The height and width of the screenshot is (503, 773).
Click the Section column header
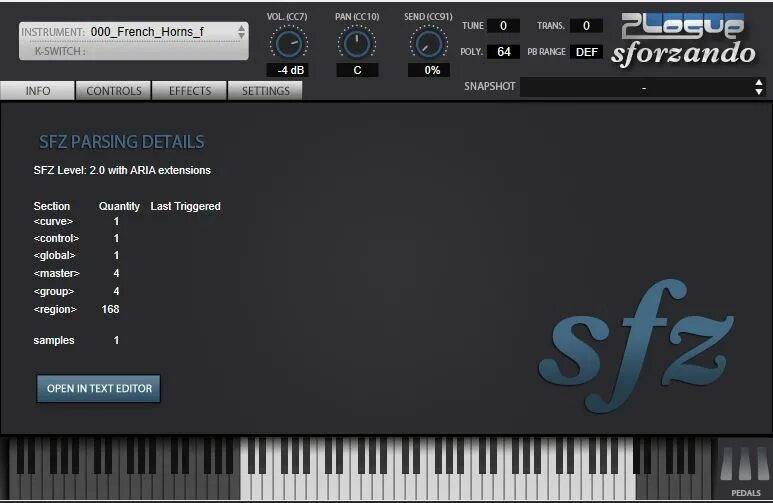click(x=52, y=206)
